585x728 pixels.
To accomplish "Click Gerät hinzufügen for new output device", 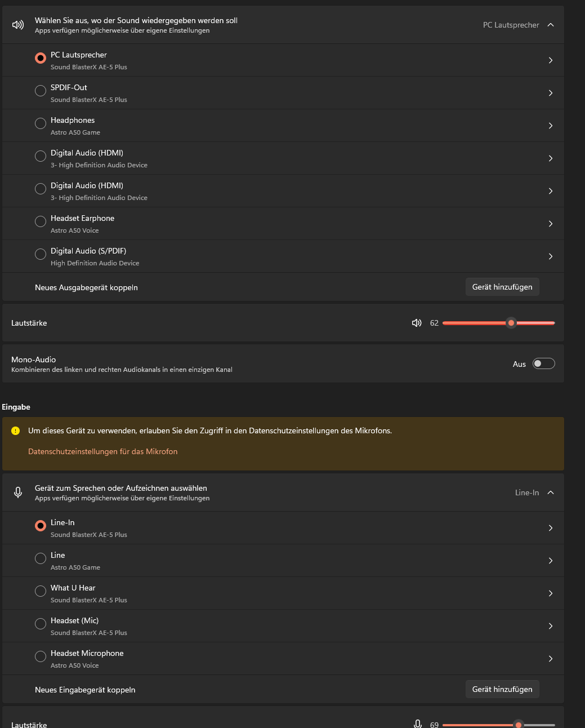I will point(502,287).
